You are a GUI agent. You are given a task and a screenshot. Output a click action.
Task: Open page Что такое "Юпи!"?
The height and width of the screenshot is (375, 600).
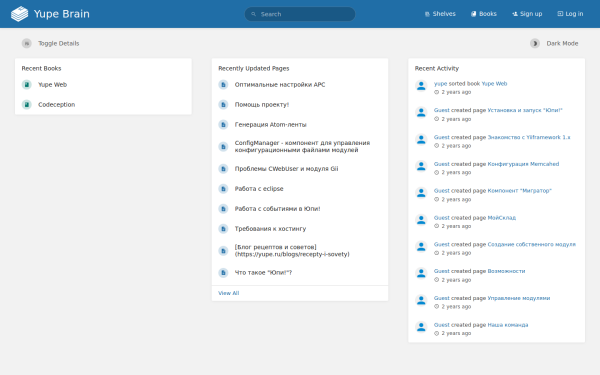tap(263, 272)
